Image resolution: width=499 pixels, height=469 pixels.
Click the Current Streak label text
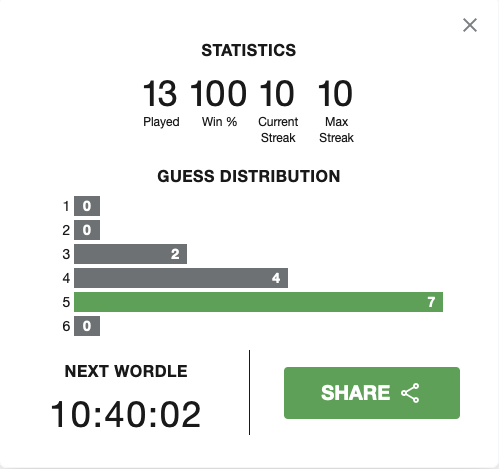pyautogui.click(x=278, y=130)
